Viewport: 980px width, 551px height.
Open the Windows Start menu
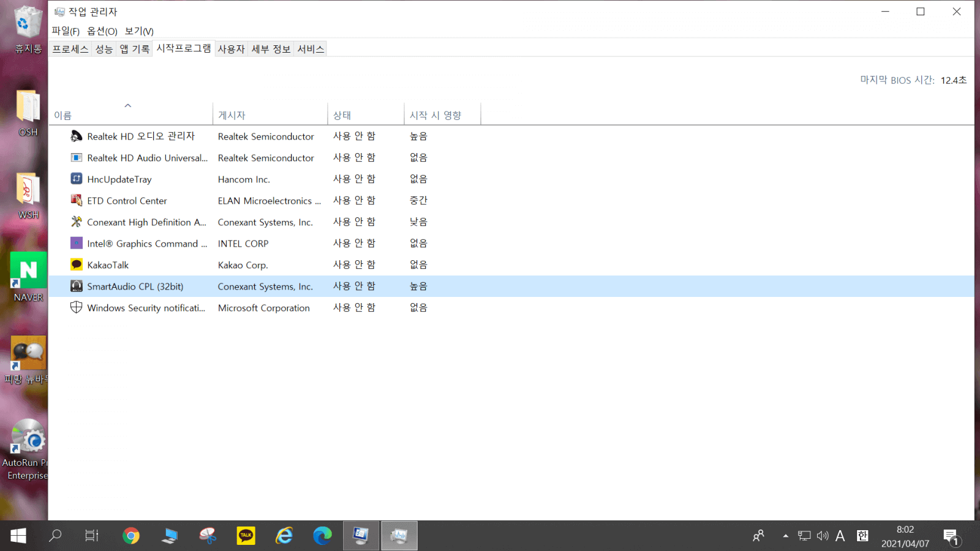(18, 536)
